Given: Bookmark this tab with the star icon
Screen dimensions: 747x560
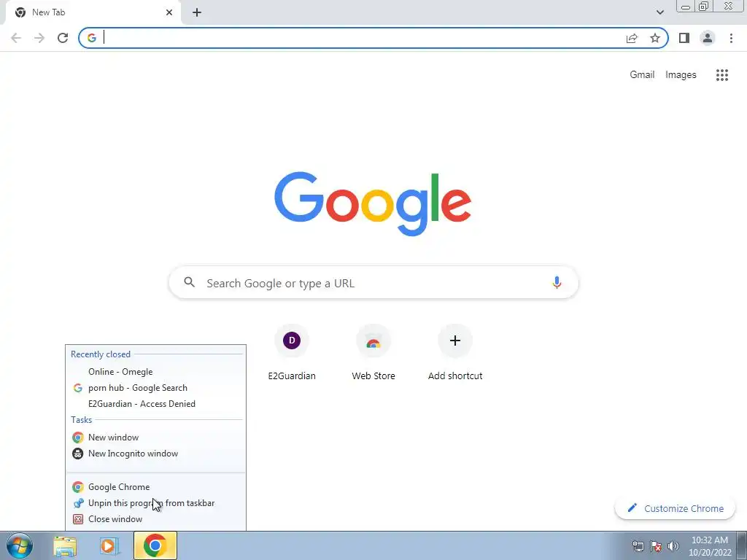Looking at the screenshot, I should coord(655,38).
